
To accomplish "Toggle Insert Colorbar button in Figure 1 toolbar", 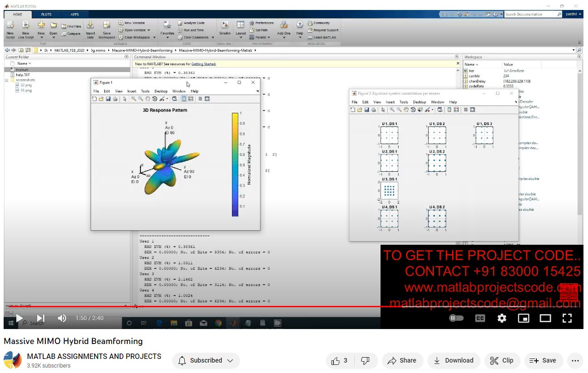I will coord(184,99).
